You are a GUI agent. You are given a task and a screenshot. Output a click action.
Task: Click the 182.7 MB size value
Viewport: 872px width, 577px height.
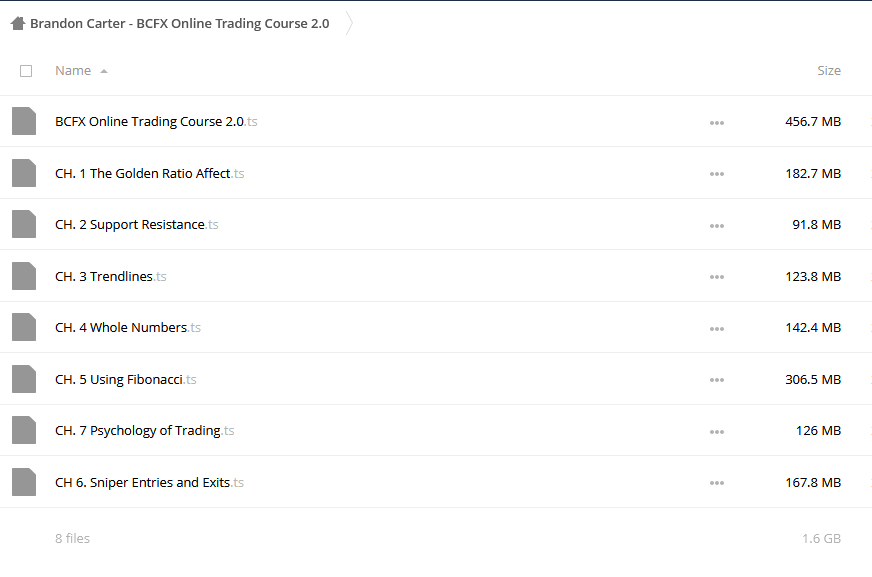(x=813, y=173)
